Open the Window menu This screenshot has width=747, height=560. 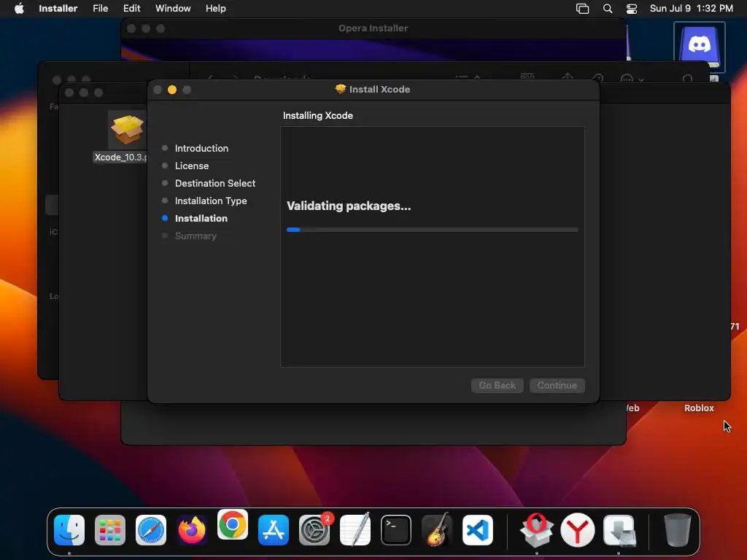pyautogui.click(x=173, y=8)
